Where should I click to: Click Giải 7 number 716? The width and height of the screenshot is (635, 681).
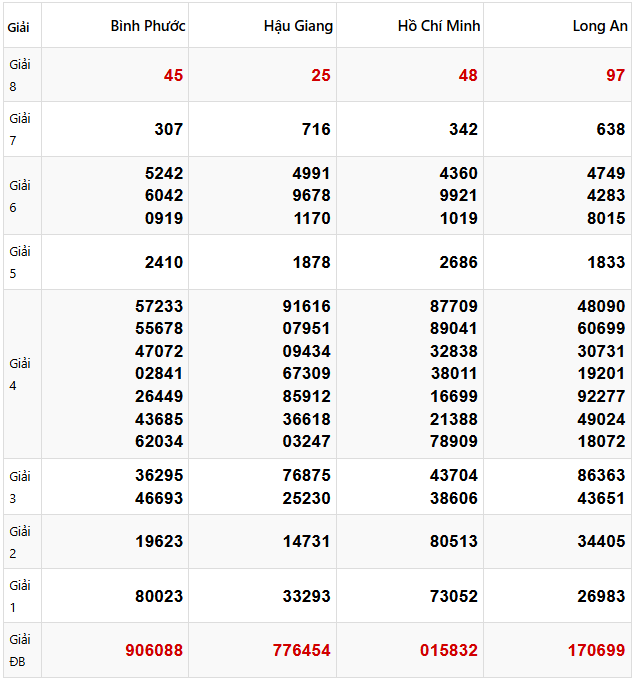click(x=316, y=129)
